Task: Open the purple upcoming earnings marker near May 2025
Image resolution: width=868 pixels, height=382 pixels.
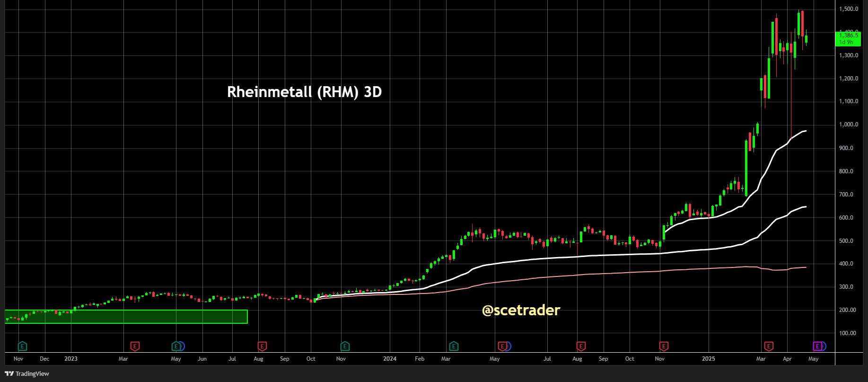Action: point(817,346)
